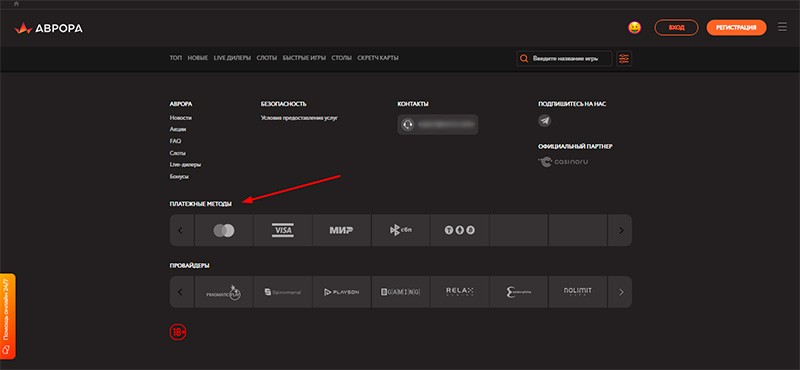The height and width of the screenshot is (370, 800).
Task: Open the emoji avatar icon in header
Action: (x=634, y=28)
